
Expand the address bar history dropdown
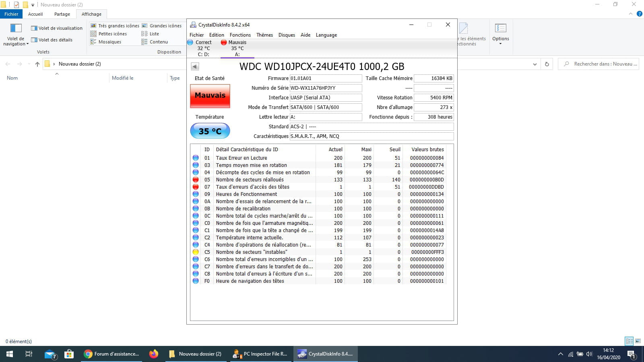(535, 64)
